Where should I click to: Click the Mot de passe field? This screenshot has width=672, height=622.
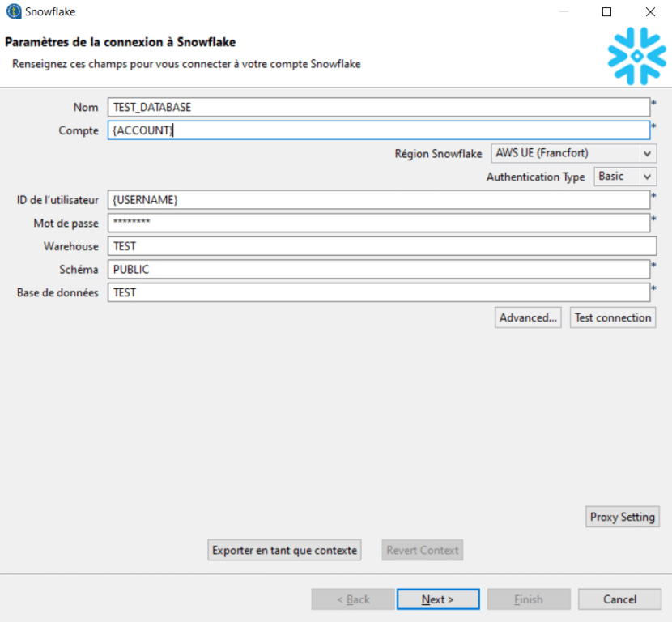(x=379, y=223)
